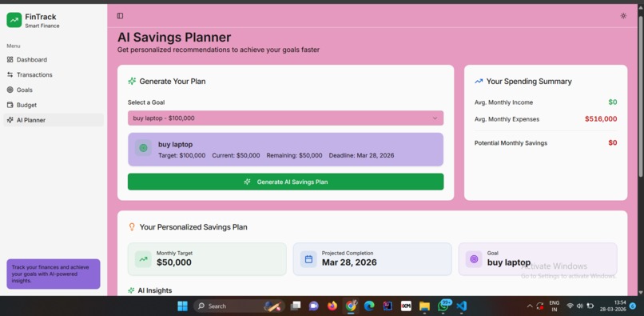Open the purple video chat app in the taskbar
The image size is (644, 316).
pyautogui.click(x=314, y=306)
